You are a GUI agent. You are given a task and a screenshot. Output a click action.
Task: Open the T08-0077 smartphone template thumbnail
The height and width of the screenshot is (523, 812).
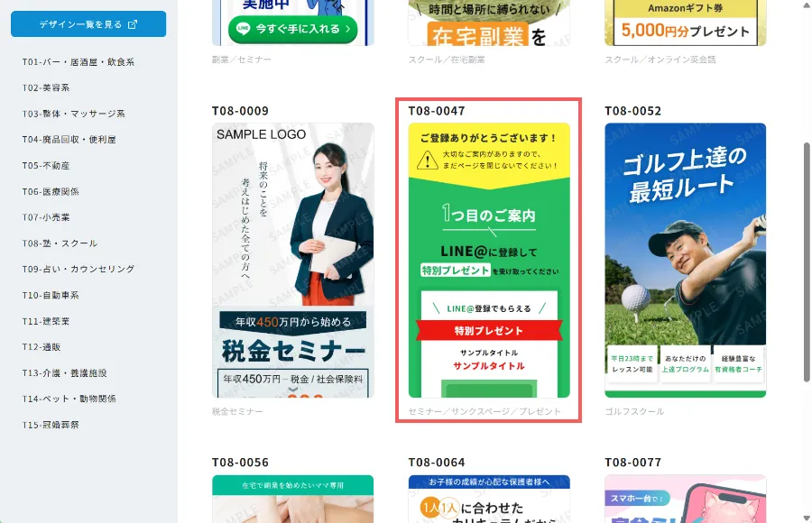685,499
